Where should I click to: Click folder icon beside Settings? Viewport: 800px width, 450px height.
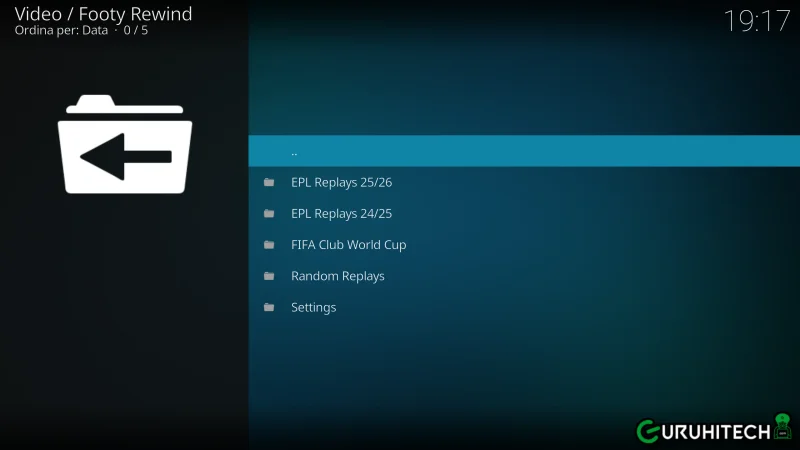(269, 307)
